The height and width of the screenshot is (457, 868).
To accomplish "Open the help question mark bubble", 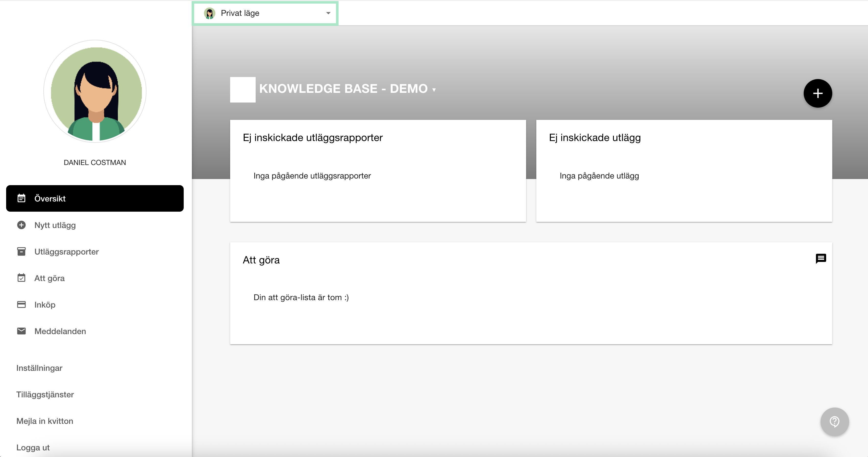I will coord(835,422).
